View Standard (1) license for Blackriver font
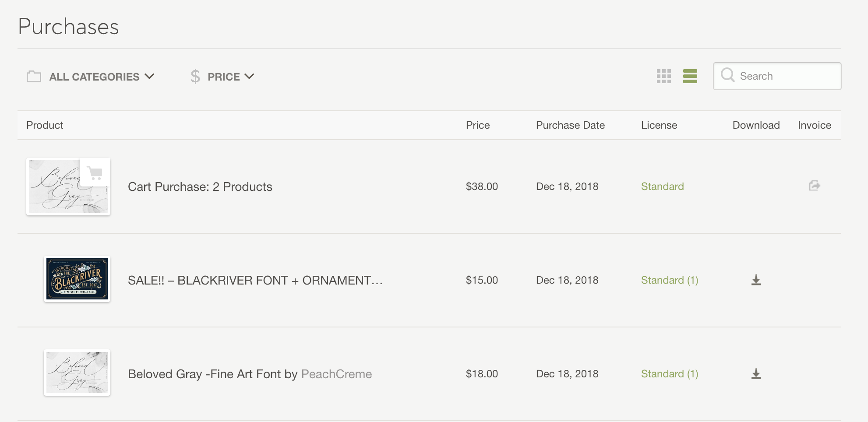Viewport: 868px width, 422px height. (669, 280)
